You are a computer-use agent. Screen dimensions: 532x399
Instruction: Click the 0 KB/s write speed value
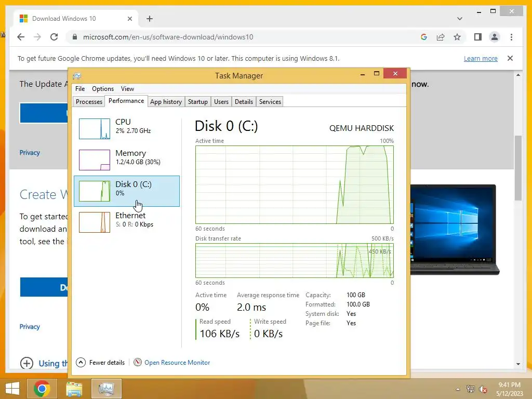pyautogui.click(x=268, y=334)
